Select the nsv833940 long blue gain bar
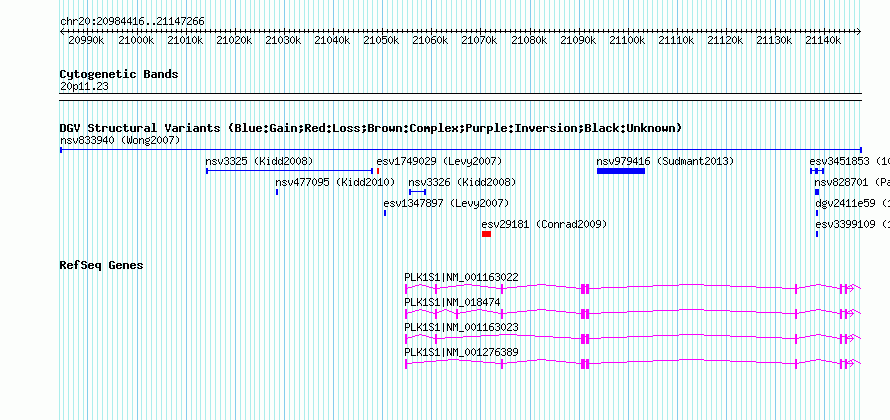Image resolution: width=890 pixels, height=420 pixels. tap(460, 150)
